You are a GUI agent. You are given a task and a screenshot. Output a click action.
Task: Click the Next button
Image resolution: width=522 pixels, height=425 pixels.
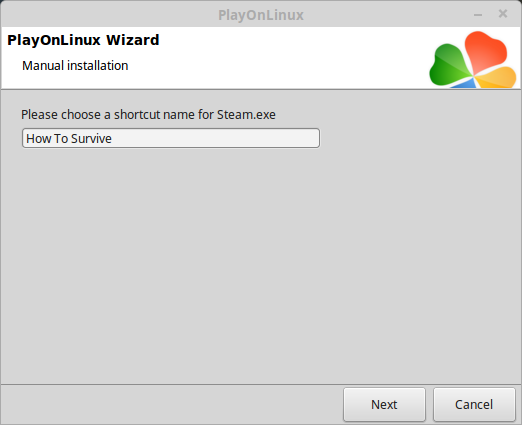point(384,404)
